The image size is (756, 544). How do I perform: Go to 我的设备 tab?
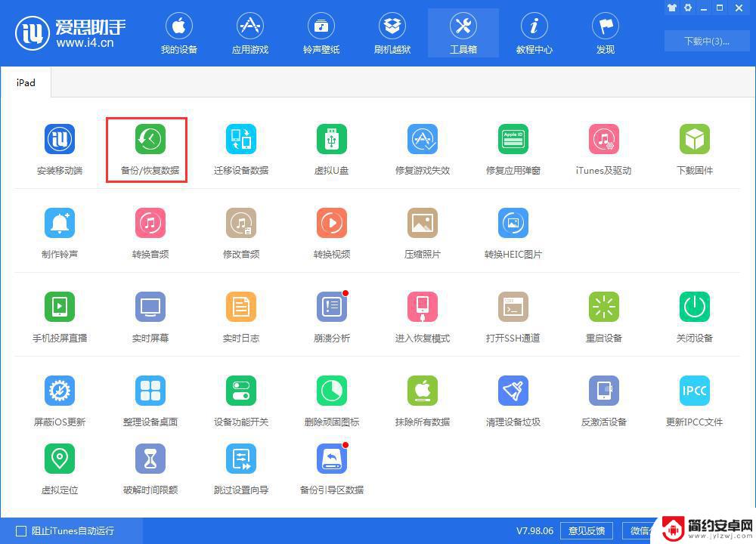tap(179, 33)
